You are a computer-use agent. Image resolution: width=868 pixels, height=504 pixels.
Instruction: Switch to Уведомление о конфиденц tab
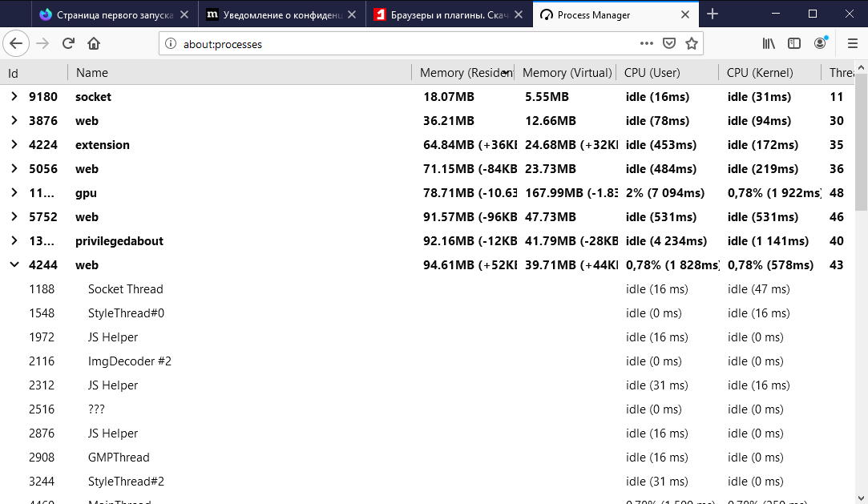tap(282, 14)
